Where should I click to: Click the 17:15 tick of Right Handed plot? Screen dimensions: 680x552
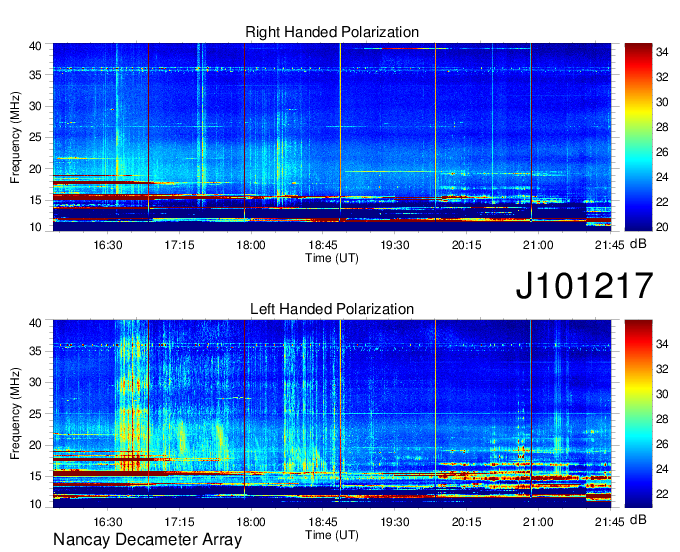[x=179, y=245]
